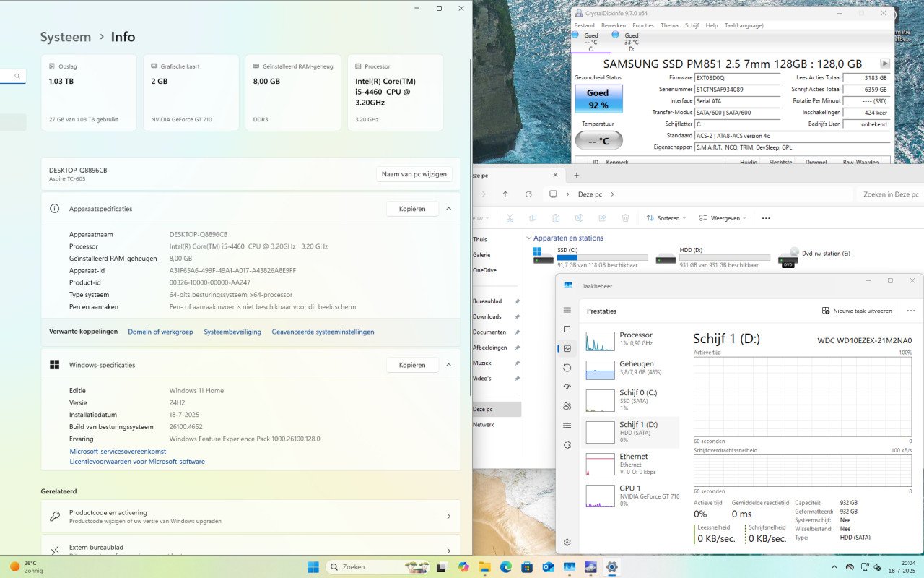
Task: Collapse Windows-specificaties section chevron
Action: point(448,365)
